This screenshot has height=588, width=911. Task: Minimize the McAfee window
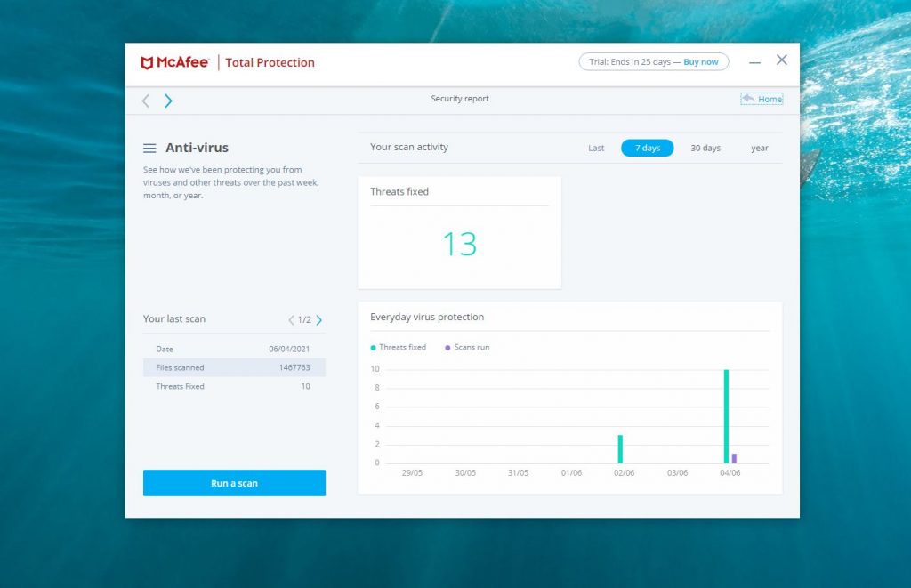point(754,62)
